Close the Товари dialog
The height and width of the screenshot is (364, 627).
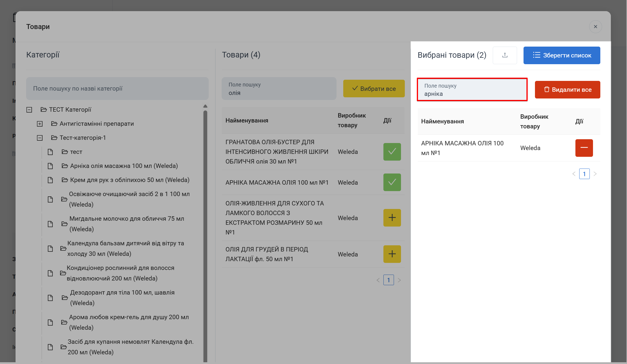[595, 27]
